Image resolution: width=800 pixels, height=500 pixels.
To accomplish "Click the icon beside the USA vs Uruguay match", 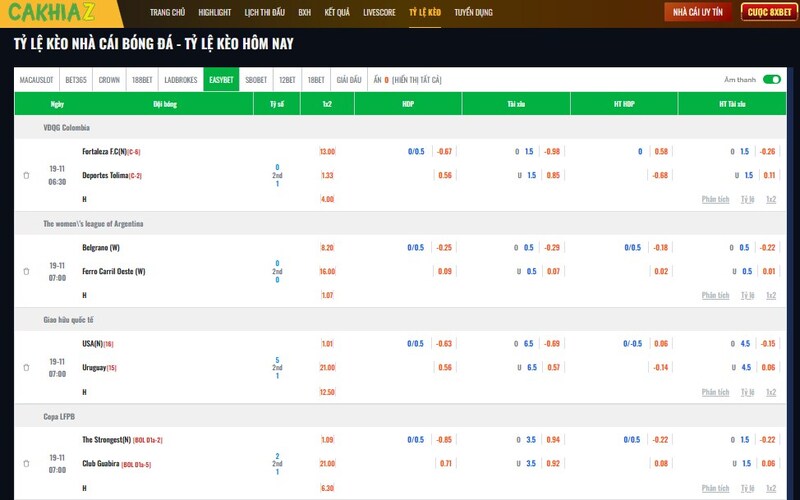I will pyautogui.click(x=26, y=367).
